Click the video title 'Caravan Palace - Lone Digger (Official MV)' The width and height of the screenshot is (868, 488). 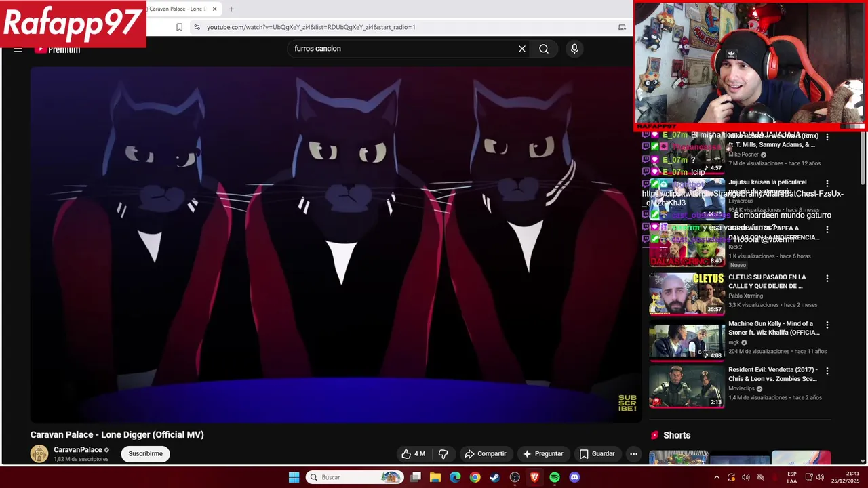(x=117, y=435)
